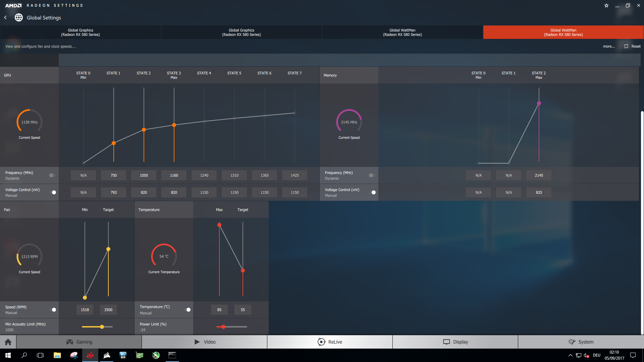This screenshot has width=644, height=362.
Task: Select the red active Global WattMan tab
Action: pos(563,32)
